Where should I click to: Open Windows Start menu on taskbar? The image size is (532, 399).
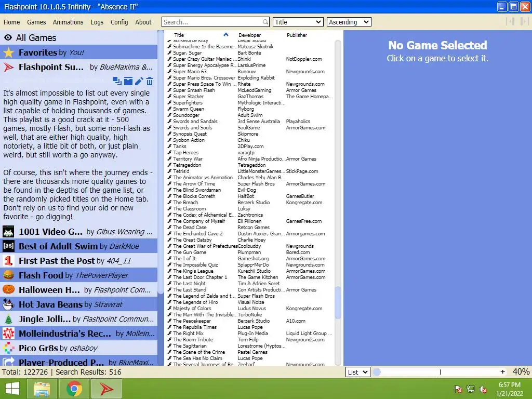pos(12,389)
